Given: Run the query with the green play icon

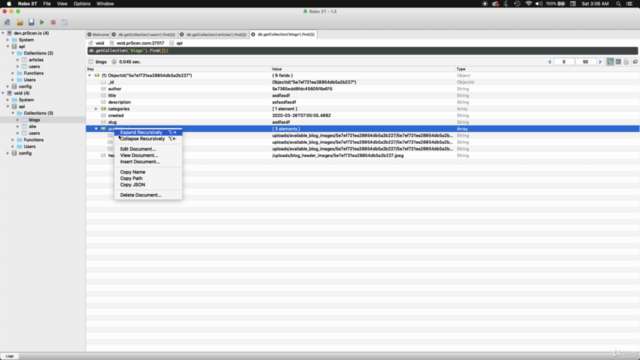Looking at the screenshot, I should (x=42, y=22).
